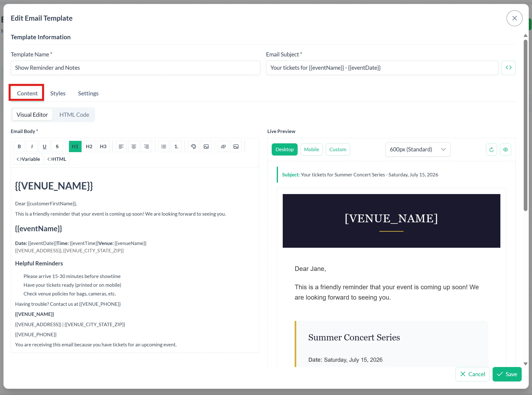Click the {{VENUE_NAME}} heading in email body
532x395 pixels.
click(54, 186)
